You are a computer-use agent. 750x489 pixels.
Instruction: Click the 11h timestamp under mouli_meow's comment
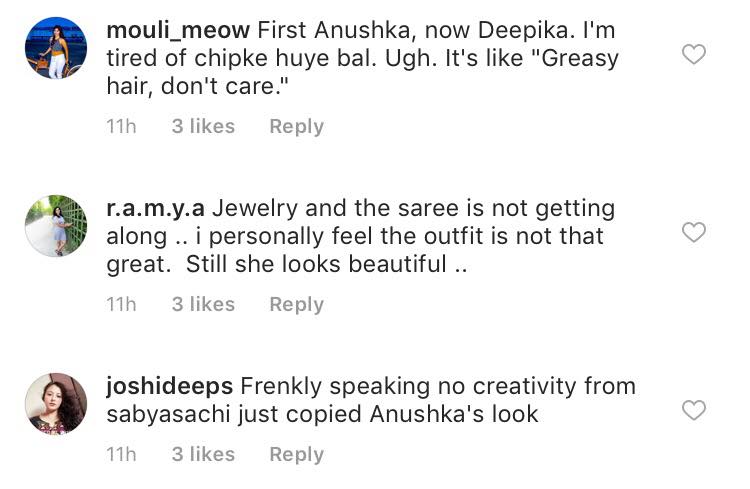121,127
